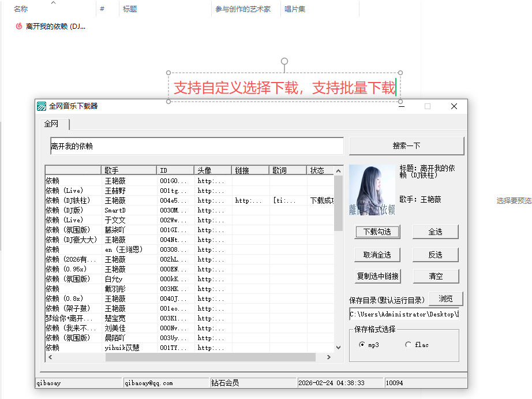Click the rotation handle above the red text box
The width and height of the screenshot is (532, 399).
tap(284, 61)
